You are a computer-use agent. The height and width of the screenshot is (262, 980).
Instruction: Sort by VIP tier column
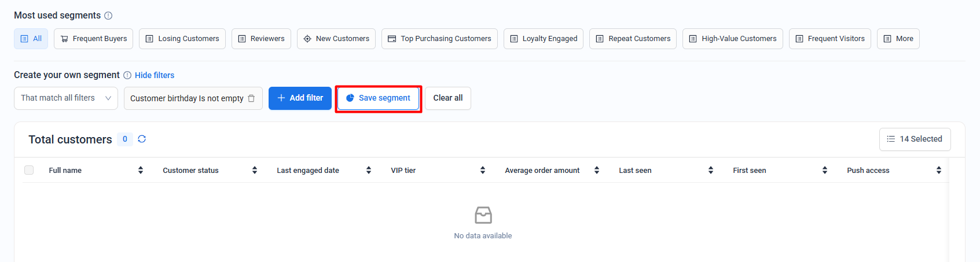tap(483, 170)
